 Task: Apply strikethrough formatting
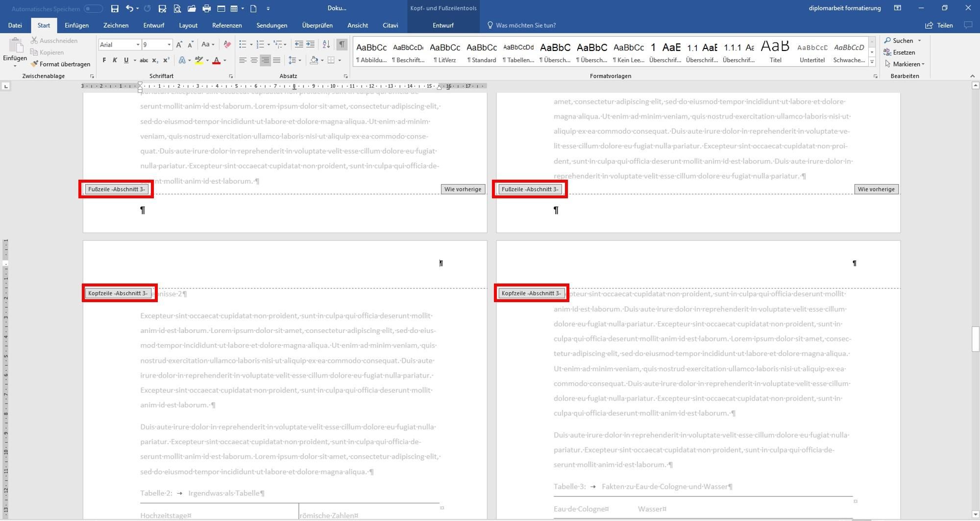(144, 60)
